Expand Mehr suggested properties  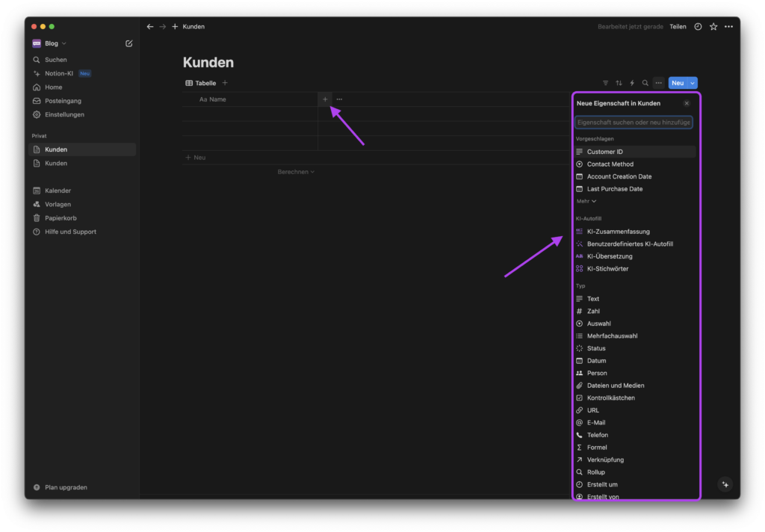point(586,201)
